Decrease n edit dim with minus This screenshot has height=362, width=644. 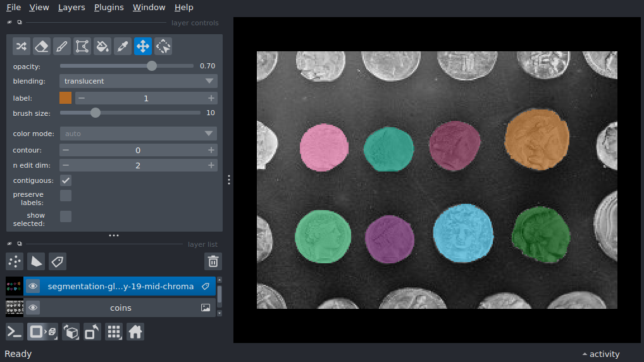coord(66,165)
